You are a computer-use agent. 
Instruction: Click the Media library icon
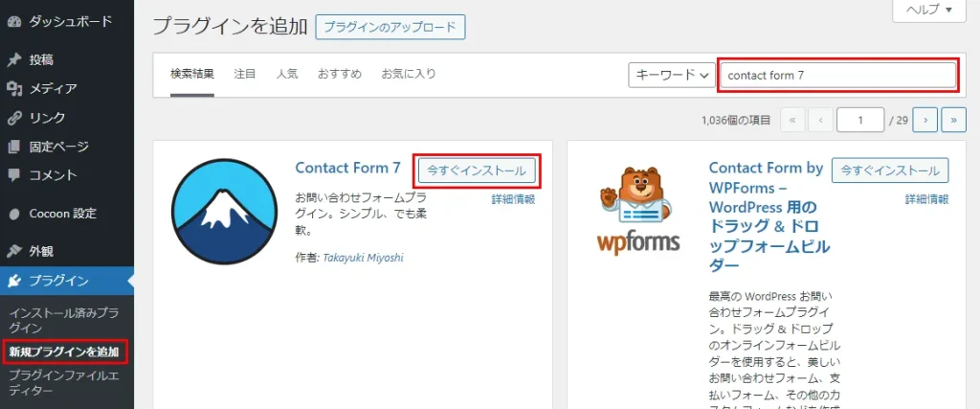pyautogui.click(x=13, y=89)
